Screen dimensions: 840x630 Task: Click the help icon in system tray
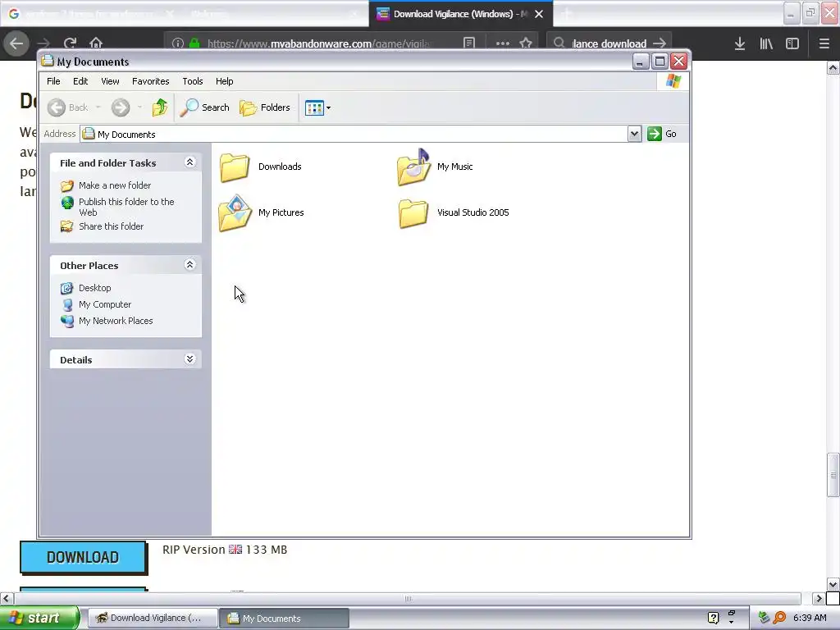coord(713,619)
